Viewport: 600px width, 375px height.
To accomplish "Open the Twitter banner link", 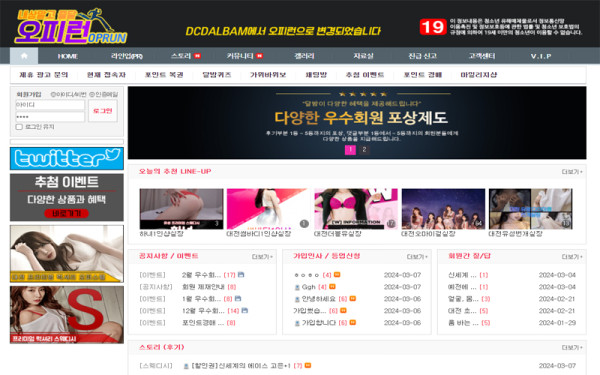I will tap(67, 158).
